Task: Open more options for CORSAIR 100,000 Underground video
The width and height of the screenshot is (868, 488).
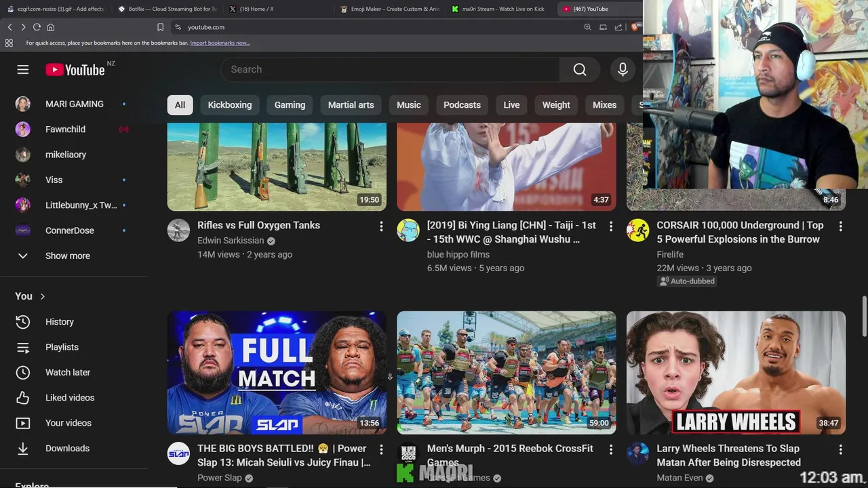Action: click(840, 226)
